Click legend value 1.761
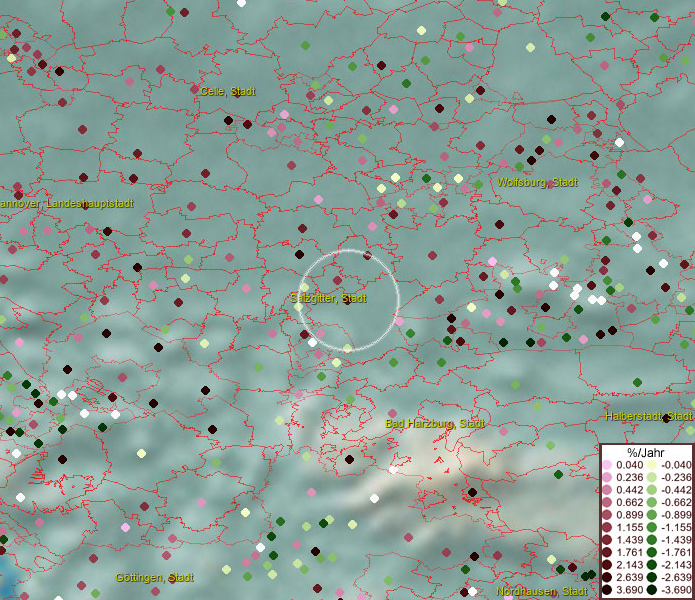Screen dimensions: 695x600 click(629, 552)
